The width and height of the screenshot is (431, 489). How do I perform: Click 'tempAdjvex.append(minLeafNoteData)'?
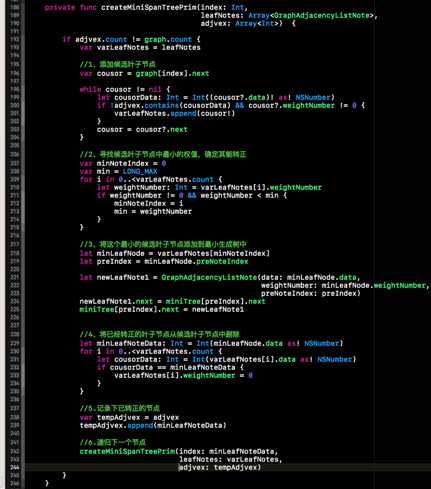pos(153,425)
